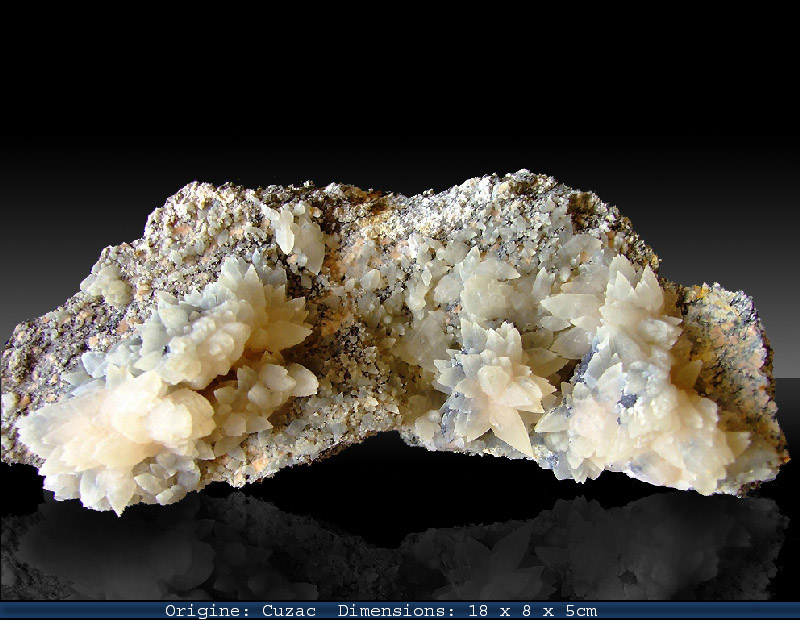
Task: Click the 'Dimensions: 18 x 8 x 5cm' text
Action: coord(467,610)
